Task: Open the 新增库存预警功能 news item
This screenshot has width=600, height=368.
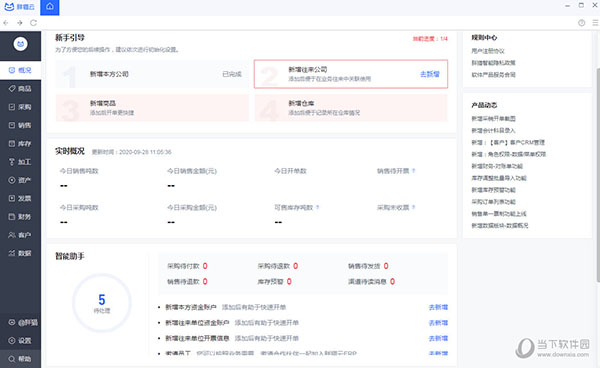Action: 493,190
